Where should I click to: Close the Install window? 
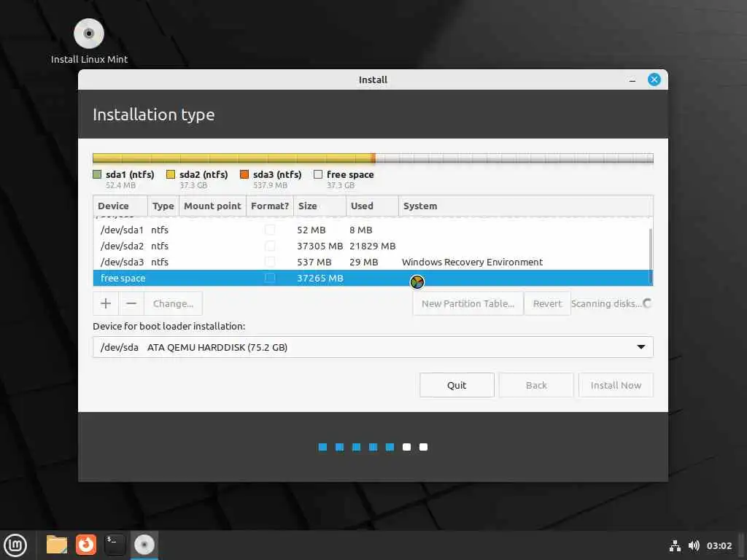click(654, 79)
